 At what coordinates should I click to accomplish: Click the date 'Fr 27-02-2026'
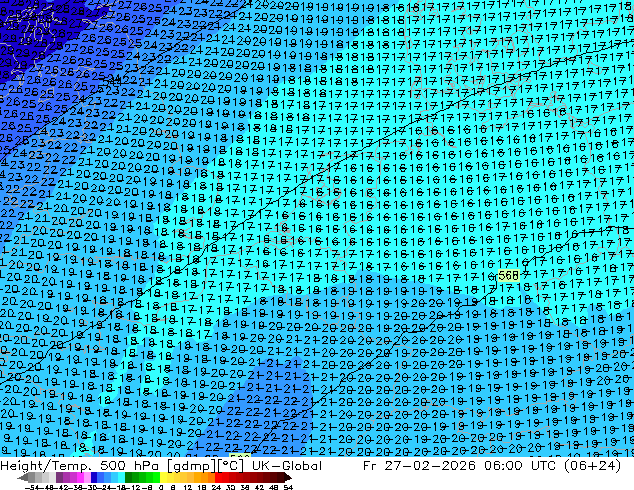pos(419,466)
